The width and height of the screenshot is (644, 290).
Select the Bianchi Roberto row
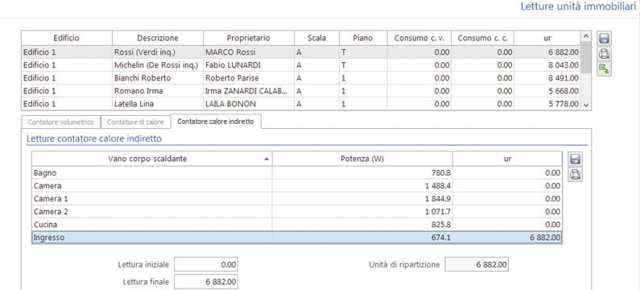pos(301,78)
